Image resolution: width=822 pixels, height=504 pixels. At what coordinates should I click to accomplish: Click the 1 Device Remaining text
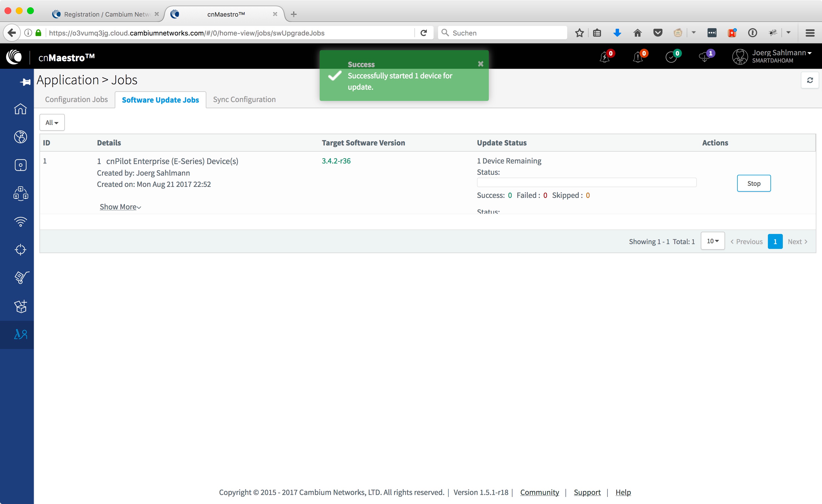click(x=509, y=161)
